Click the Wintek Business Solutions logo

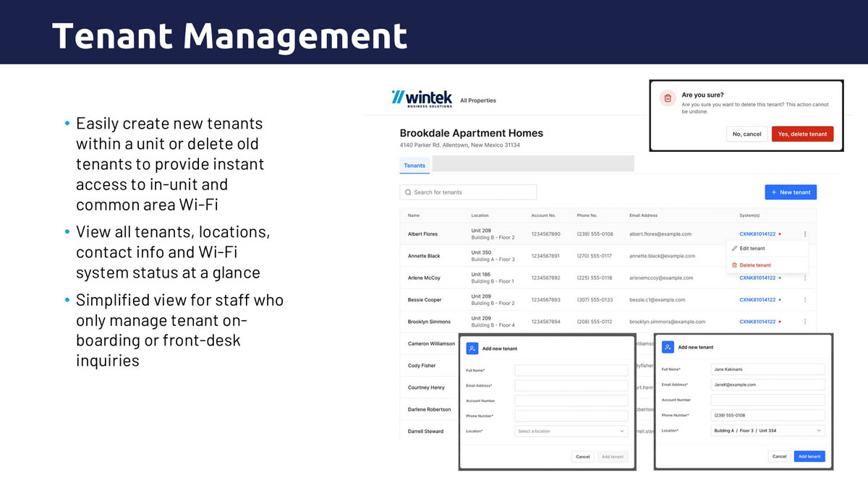422,98
